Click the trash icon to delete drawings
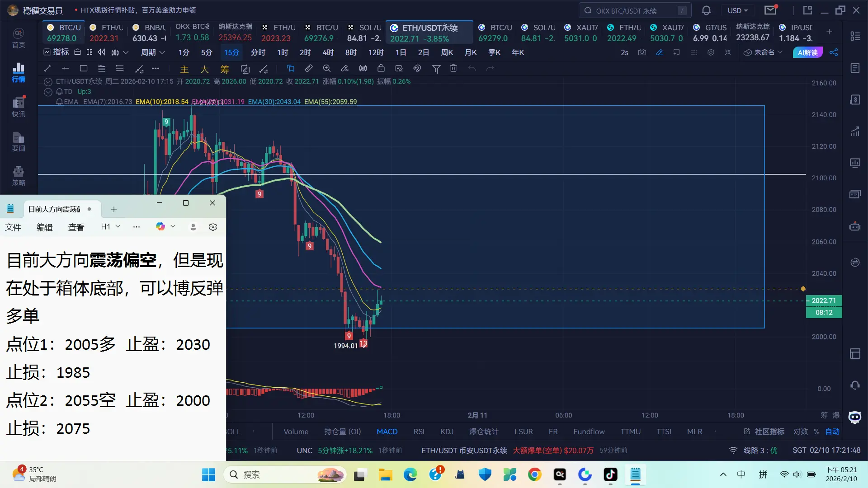The height and width of the screenshot is (488, 868). coord(453,69)
